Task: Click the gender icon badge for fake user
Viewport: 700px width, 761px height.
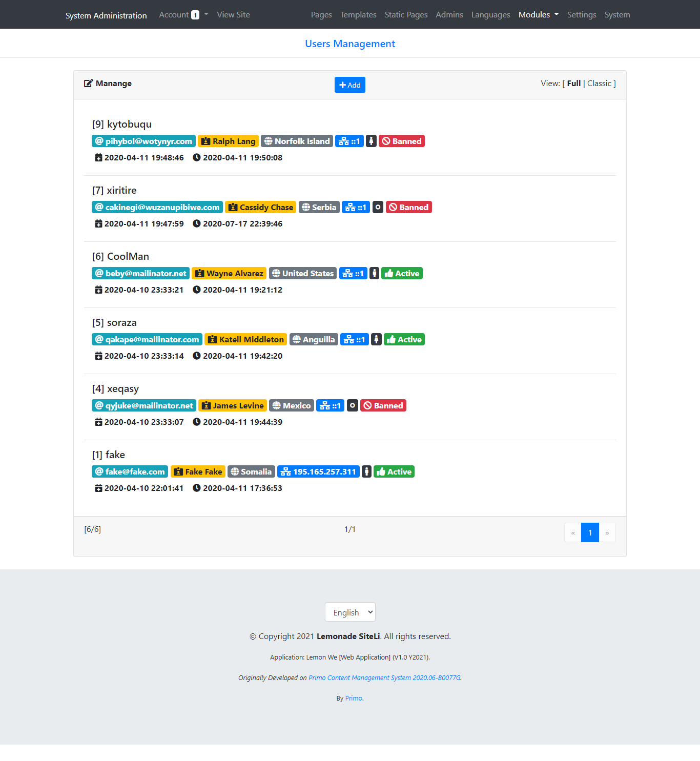Action: click(x=366, y=471)
